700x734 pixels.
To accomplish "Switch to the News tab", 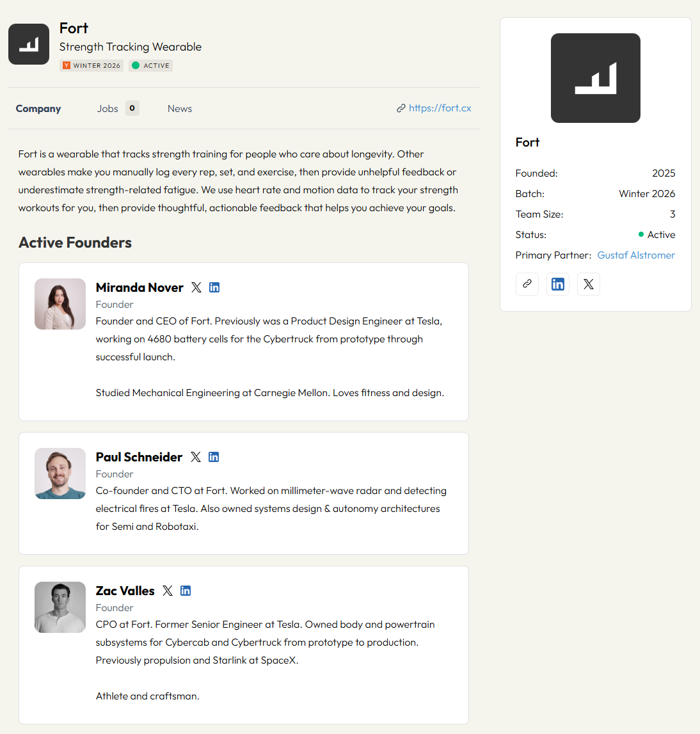I will 180,109.
